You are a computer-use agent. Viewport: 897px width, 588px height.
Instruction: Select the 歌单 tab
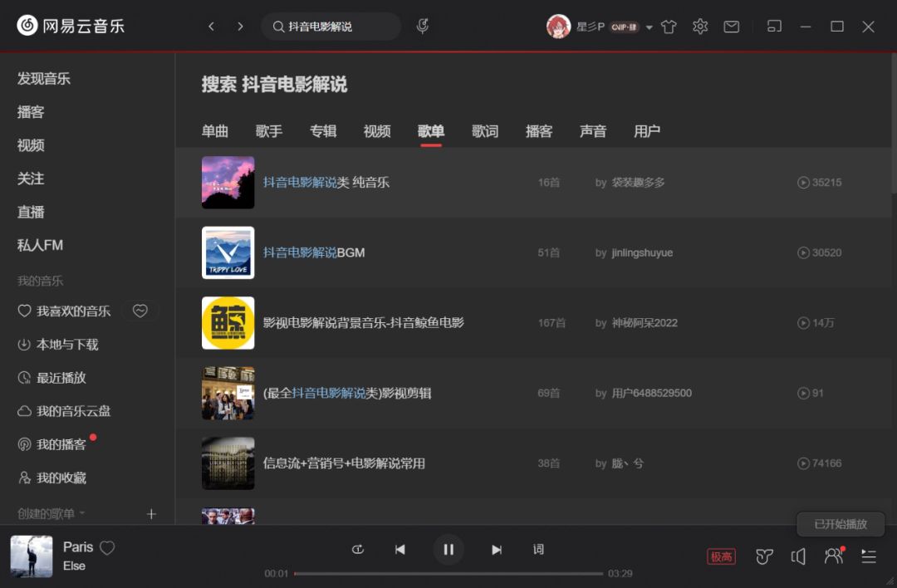[x=431, y=131]
